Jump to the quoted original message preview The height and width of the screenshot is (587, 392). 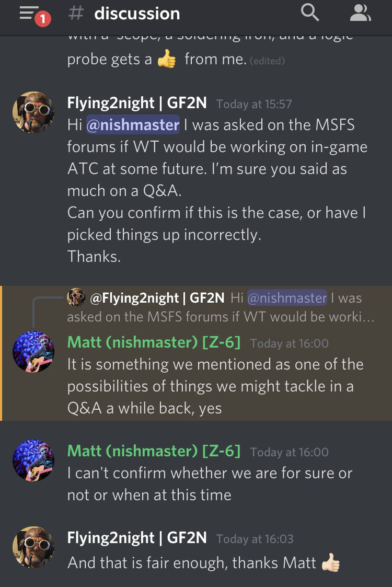pos(220,316)
